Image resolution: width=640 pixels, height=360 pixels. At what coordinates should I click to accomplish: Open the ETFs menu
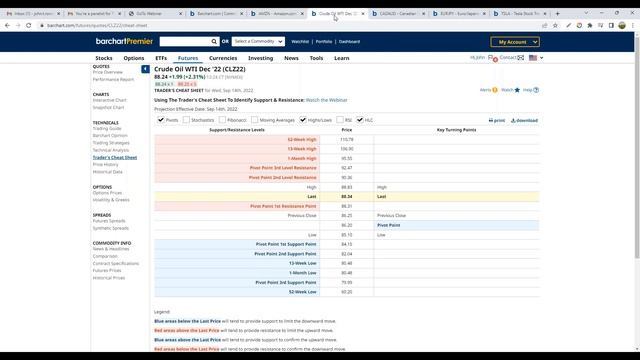[x=161, y=58]
